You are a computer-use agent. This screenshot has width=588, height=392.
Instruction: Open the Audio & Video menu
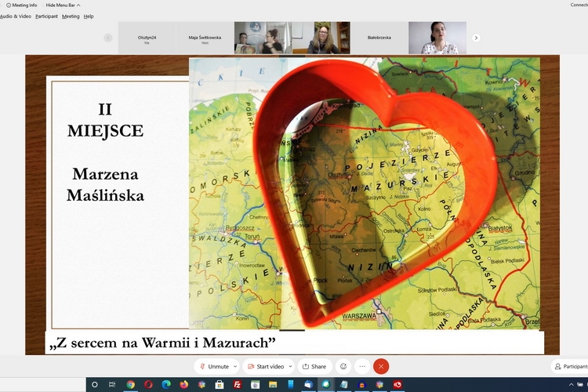click(x=15, y=16)
